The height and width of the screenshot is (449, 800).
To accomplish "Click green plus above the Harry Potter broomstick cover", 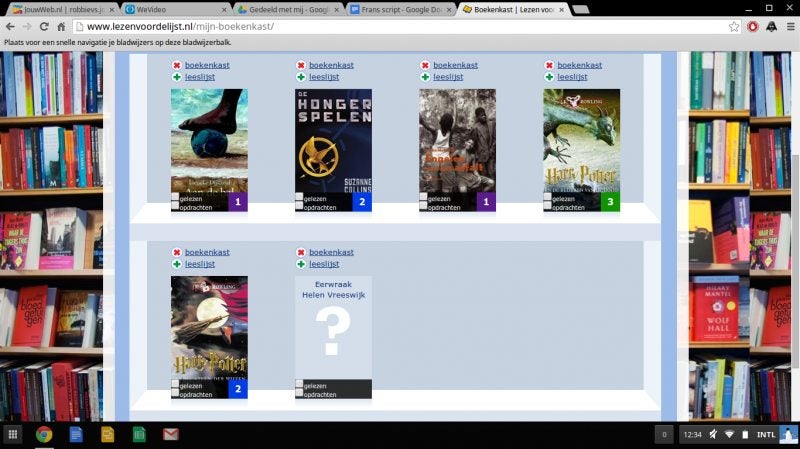I will pyautogui.click(x=177, y=264).
